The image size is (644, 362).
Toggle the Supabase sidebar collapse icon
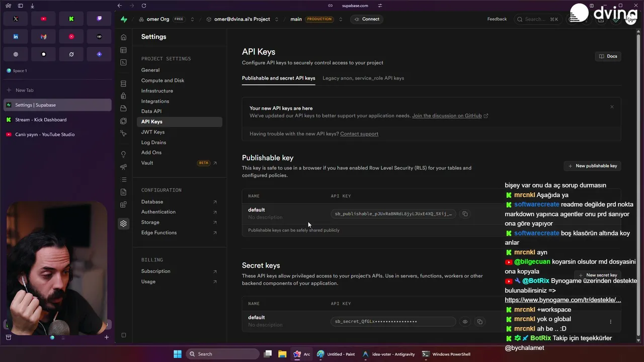click(123, 335)
